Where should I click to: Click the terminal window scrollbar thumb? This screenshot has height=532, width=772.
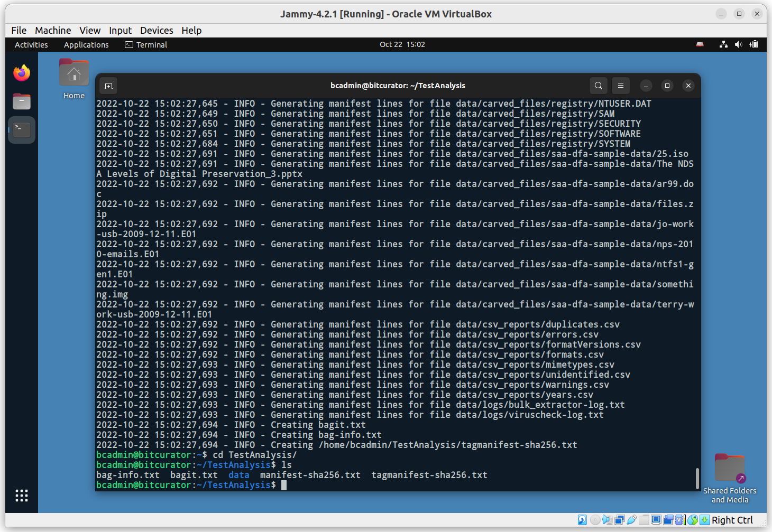coord(697,478)
